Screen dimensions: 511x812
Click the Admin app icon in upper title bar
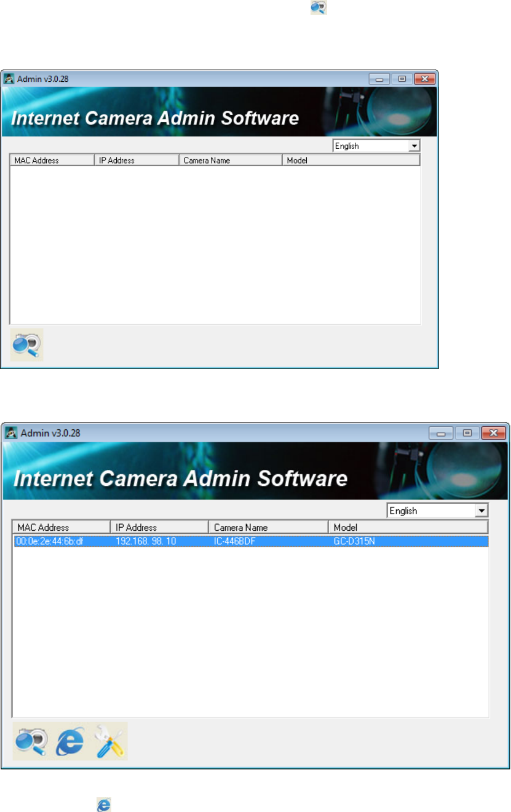tap(9, 79)
